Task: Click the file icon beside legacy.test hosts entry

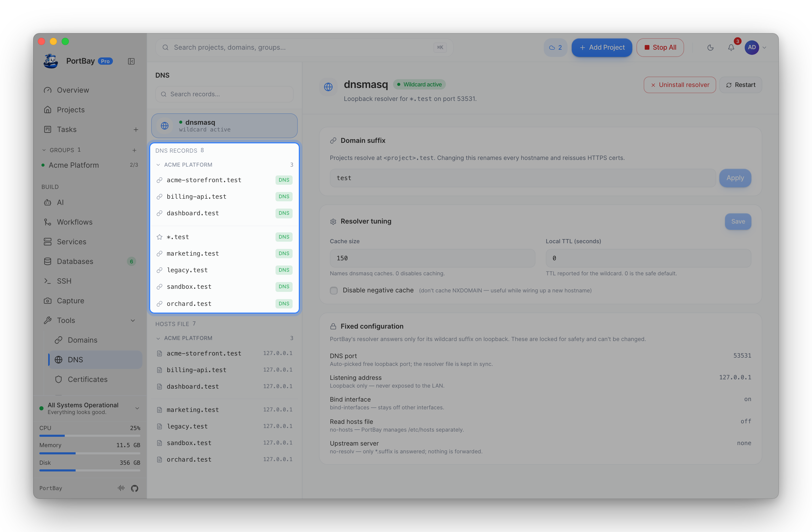Action: [x=159, y=426]
